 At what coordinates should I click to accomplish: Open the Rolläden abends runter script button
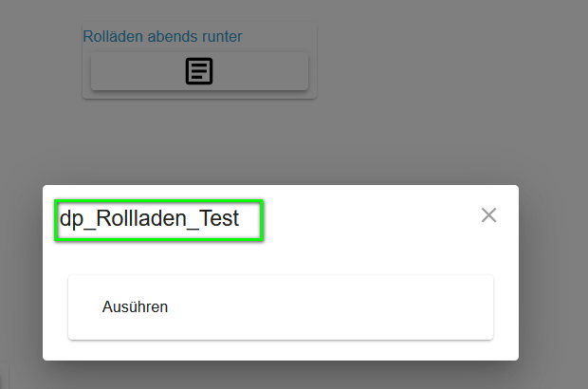[199, 71]
